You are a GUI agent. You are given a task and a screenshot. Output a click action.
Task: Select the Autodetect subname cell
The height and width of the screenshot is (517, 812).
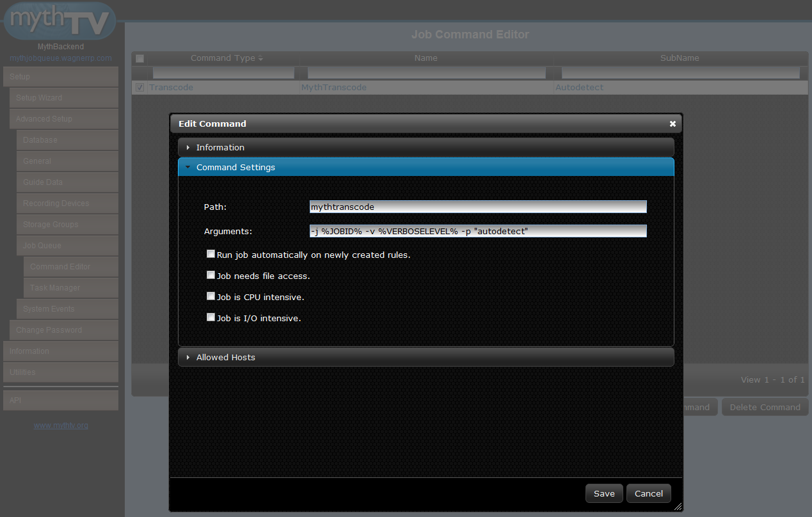tap(681, 88)
